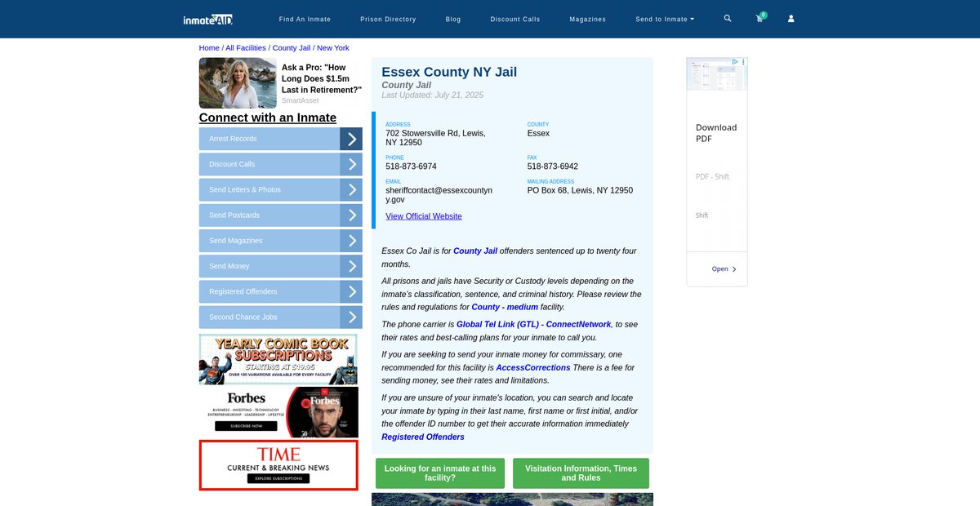
Task: Open the shopping cart icon
Action: click(x=759, y=18)
